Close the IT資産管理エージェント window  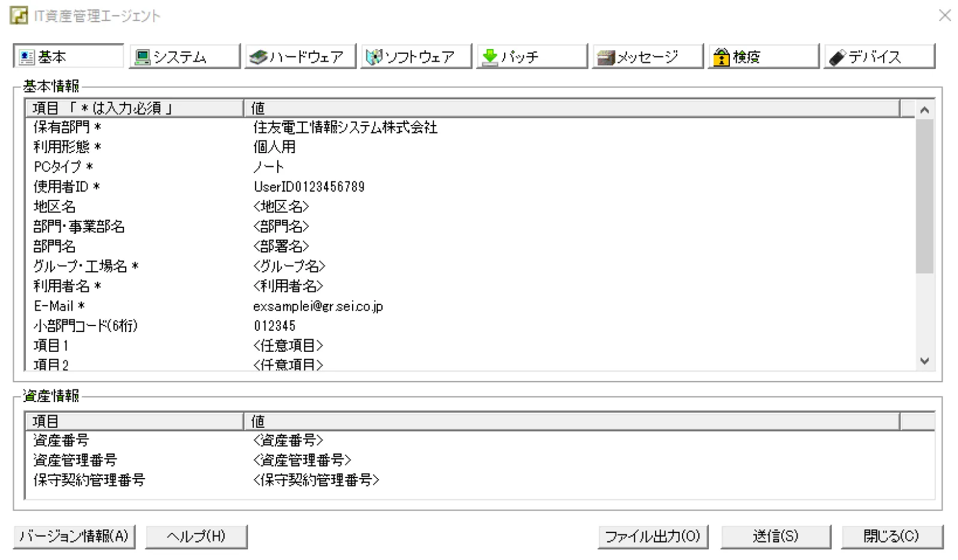click(x=945, y=15)
